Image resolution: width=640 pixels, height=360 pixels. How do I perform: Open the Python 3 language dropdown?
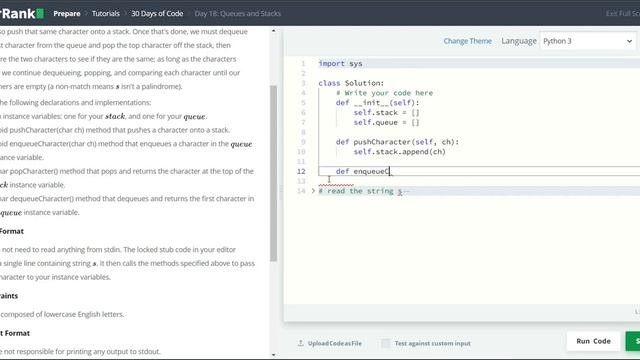[587, 41]
